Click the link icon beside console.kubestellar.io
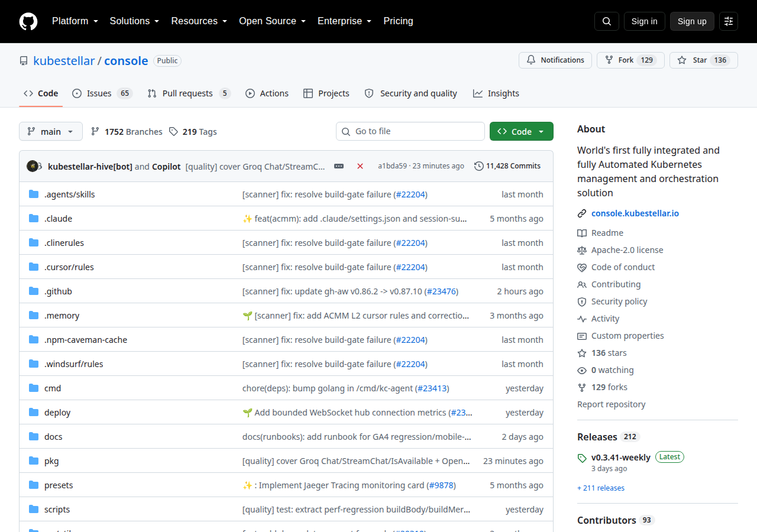Image resolution: width=757 pixels, height=532 pixels. click(x=582, y=213)
